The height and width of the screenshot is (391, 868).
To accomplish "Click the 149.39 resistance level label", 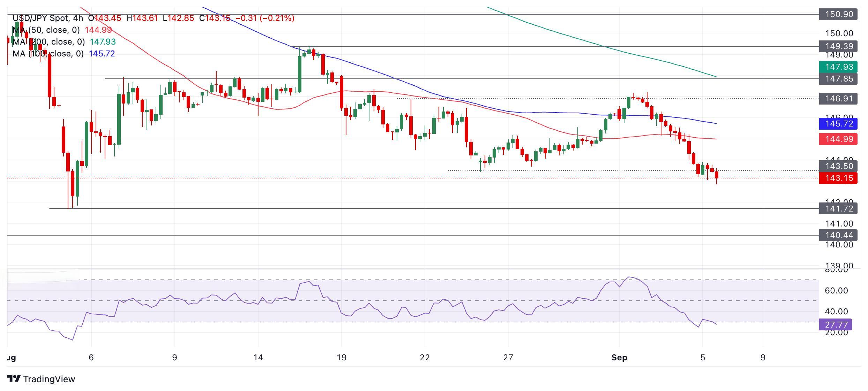I will click(838, 46).
